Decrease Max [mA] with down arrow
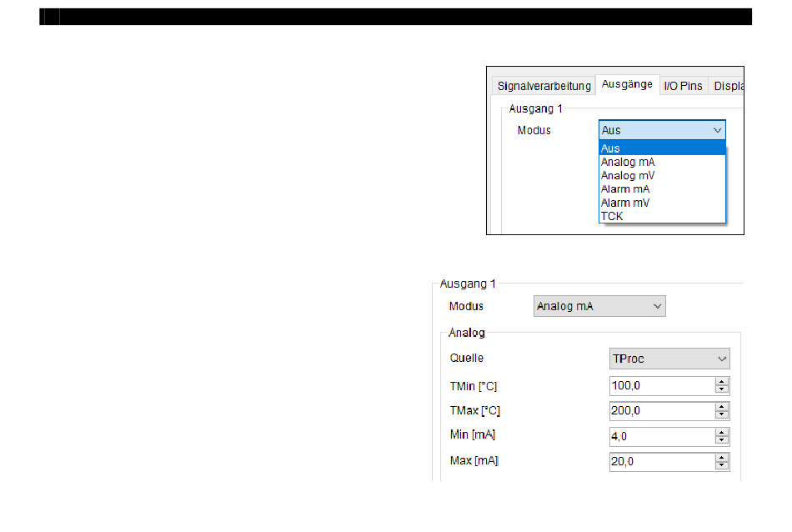The height and width of the screenshot is (532, 792). tap(722, 465)
